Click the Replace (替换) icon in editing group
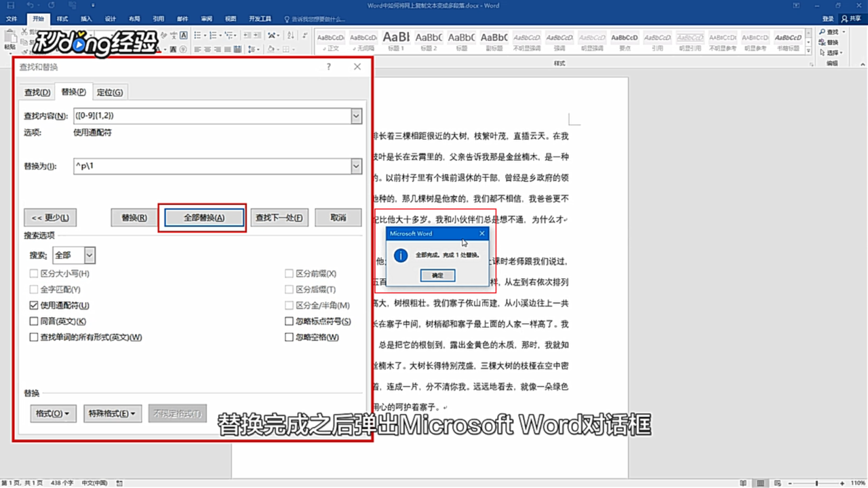 [822, 42]
